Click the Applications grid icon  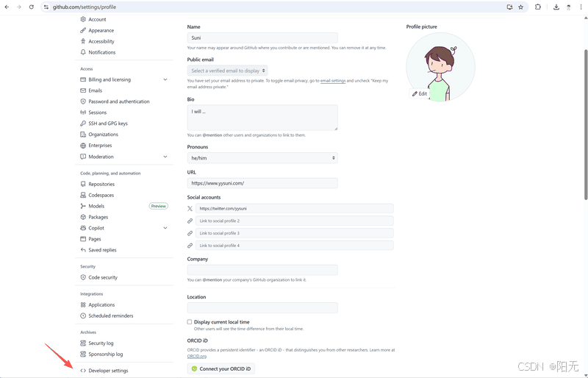83,304
